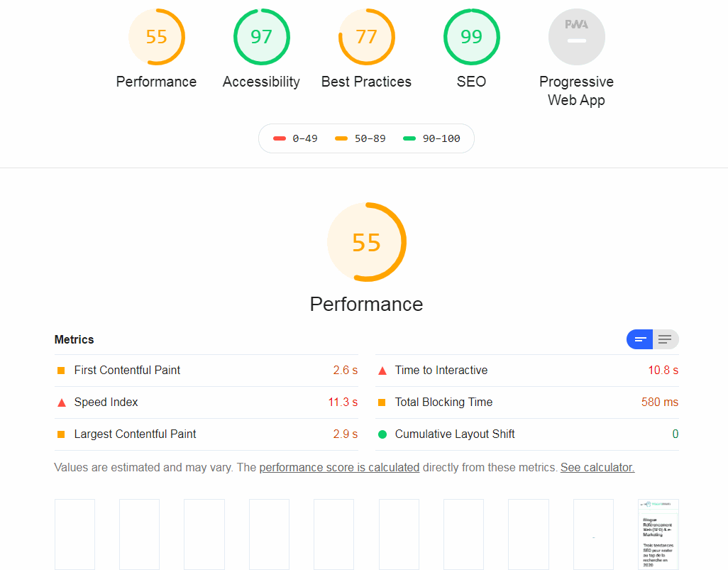Viewport: 728px width, 570px height.
Task: Click the top Performance score gauge
Action: [x=156, y=36]
